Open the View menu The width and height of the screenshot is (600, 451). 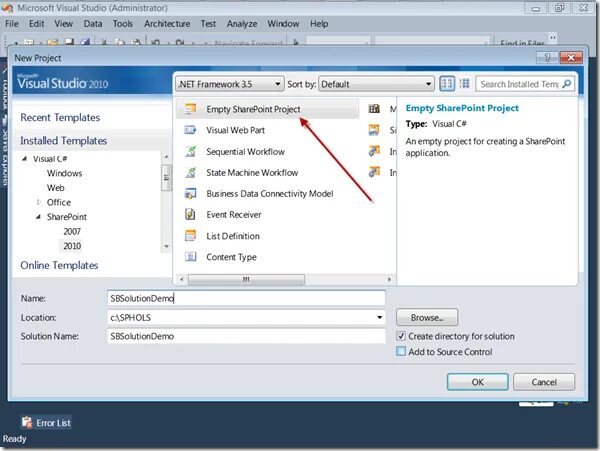(x=64, y=24)
